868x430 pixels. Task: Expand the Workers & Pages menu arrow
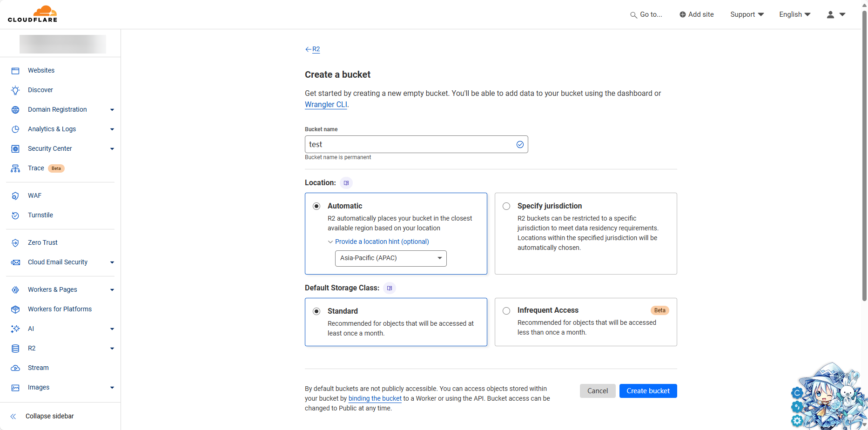tap(112, 290)
